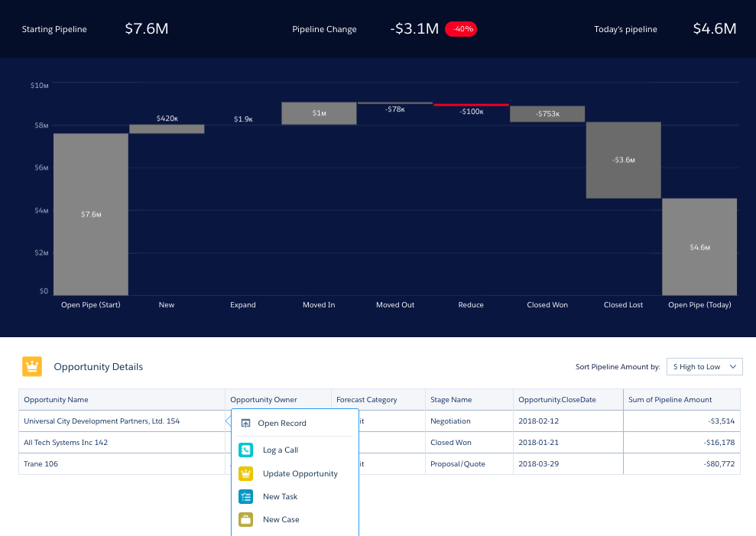Open the Trane 106 opportunity row
Screen dimensions: 756x536
(x=41, y=463)
